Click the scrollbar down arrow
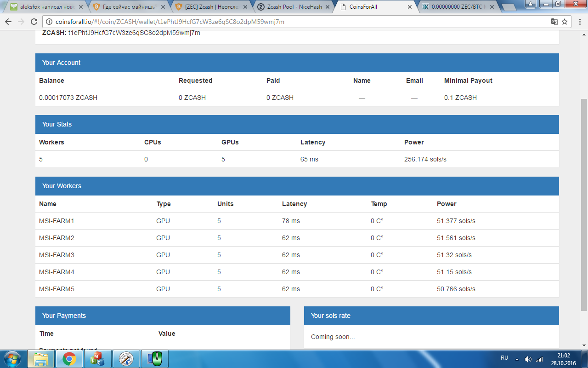The height and width of the screenshot is (368, 588). click(584, 345)
